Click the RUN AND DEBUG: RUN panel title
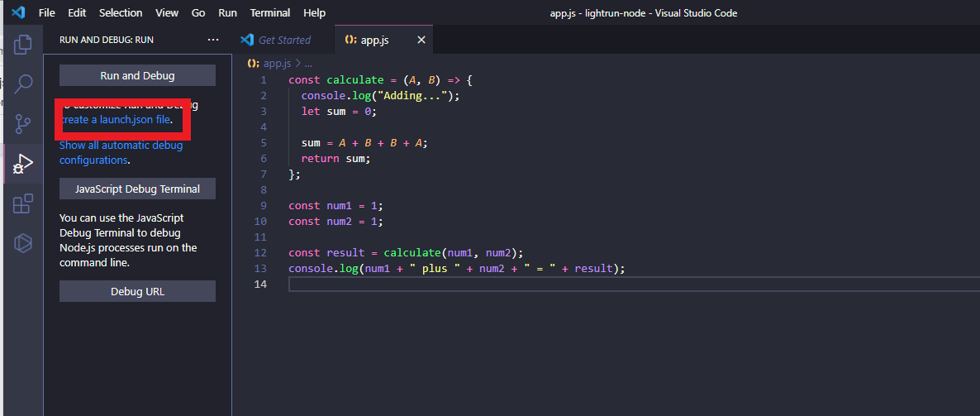 (x=107, y=40)
